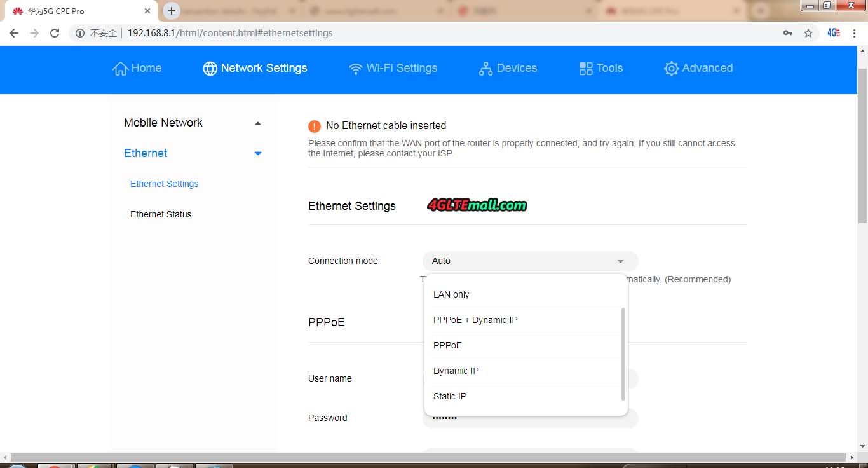Image resolution: width=868 pixels, height=468 pixels.
Task: Click the dropdown list scrollbar
Action: click(623, 354)
